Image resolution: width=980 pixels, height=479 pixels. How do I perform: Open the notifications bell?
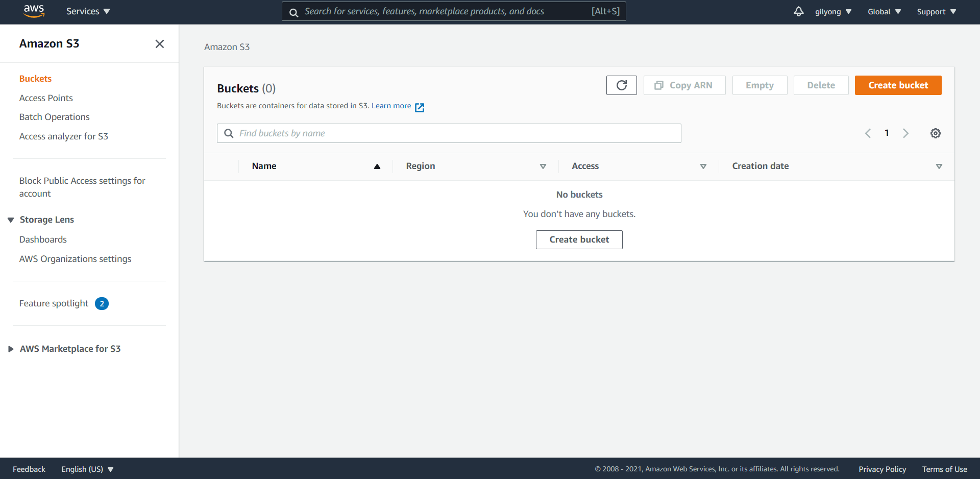[x=798, y=11]
